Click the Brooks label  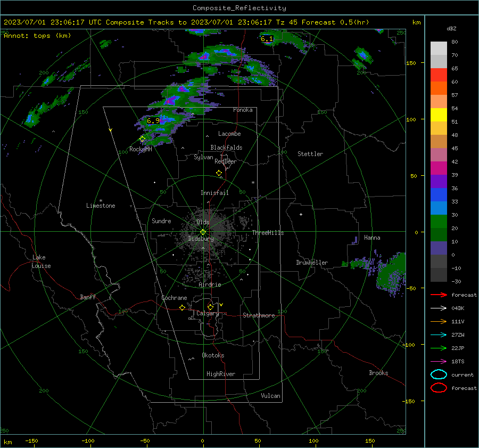[378, 373]
